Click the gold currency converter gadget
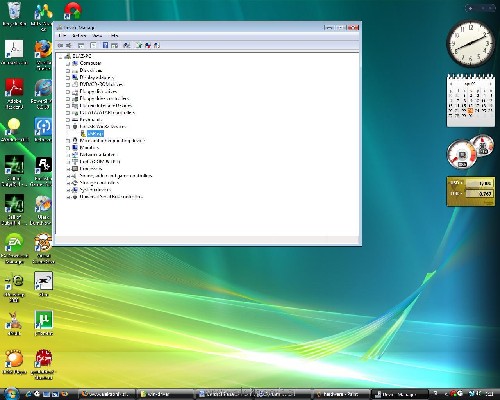This screenshot has height=400, width=500. point(471,191)
